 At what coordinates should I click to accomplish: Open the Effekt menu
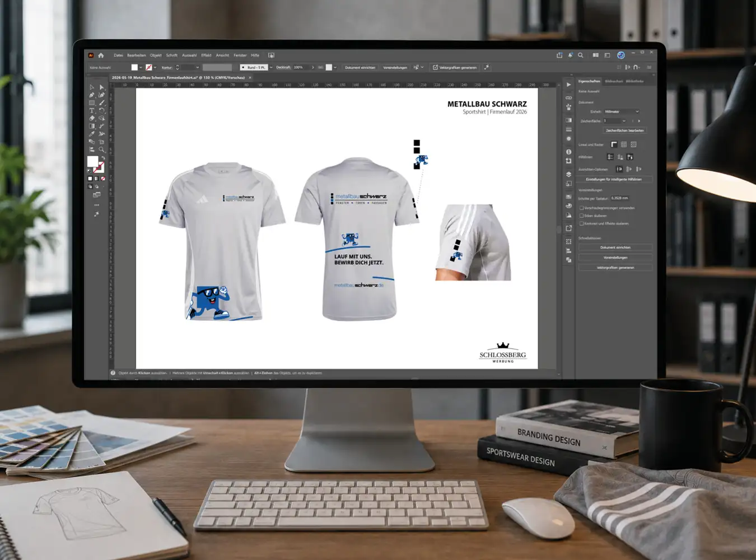pos(206,55)
